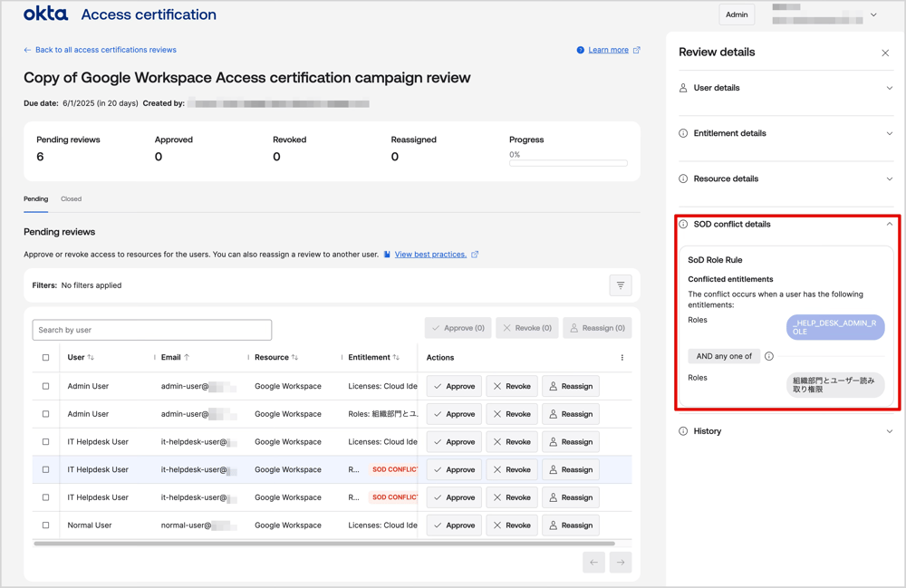Switch to the Pending tab
The height and width of the screenshot is (588, 906).
[36, 199]
